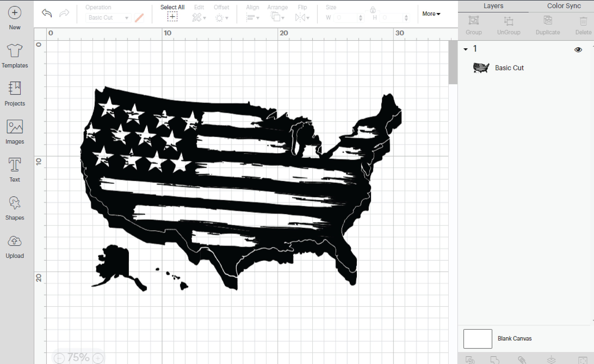Collapse layer group 1

465,49
